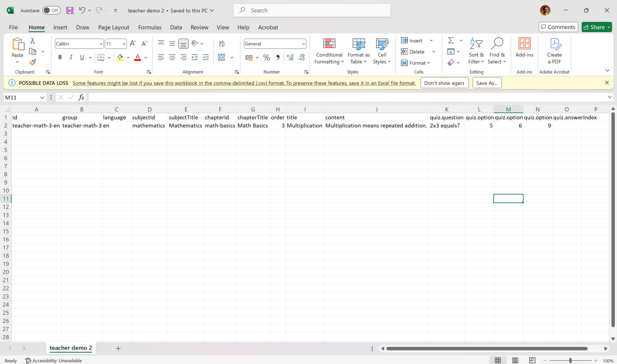
Task: Expand the General number format dropdown
Action: click(303, 44)
